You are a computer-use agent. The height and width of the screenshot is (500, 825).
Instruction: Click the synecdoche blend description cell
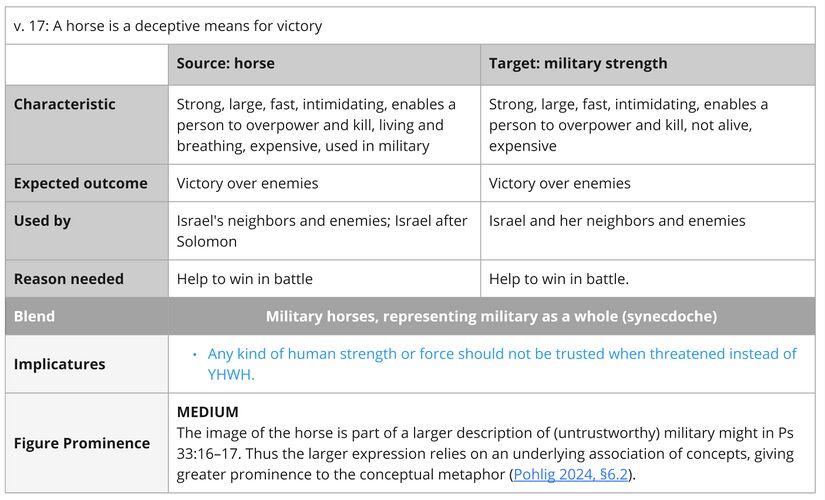pos(491,316)
